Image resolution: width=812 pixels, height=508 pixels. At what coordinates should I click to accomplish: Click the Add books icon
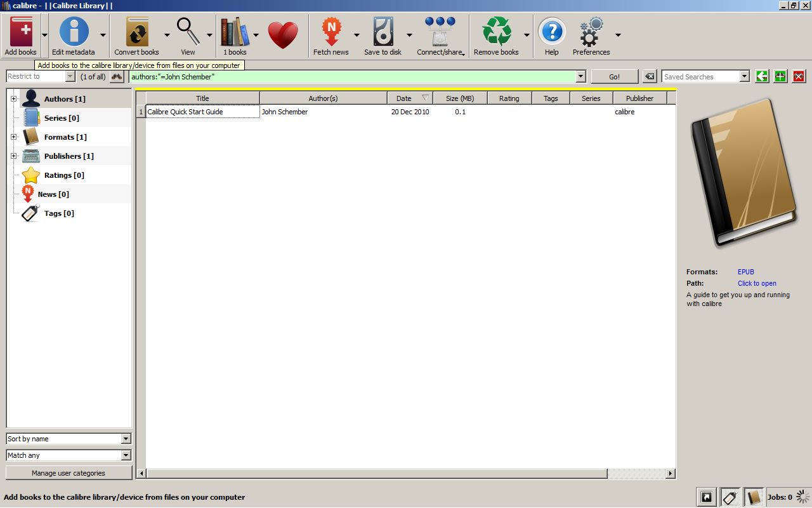click(21, 33)
